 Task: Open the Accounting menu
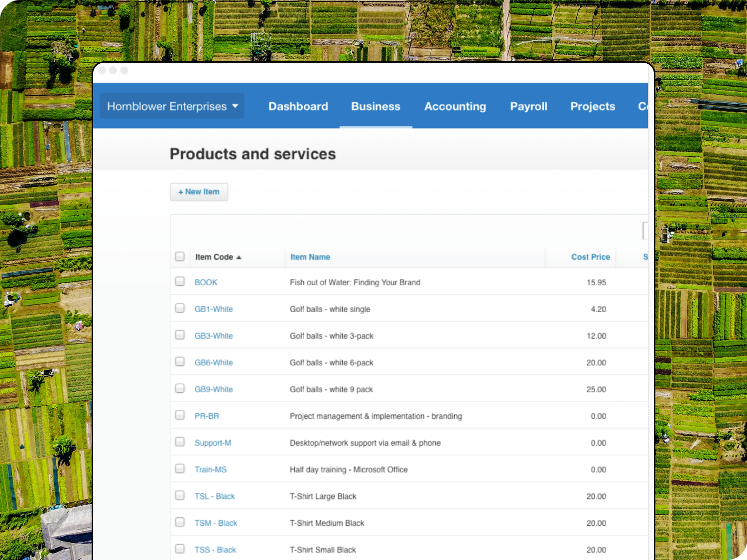coord(455,106)
